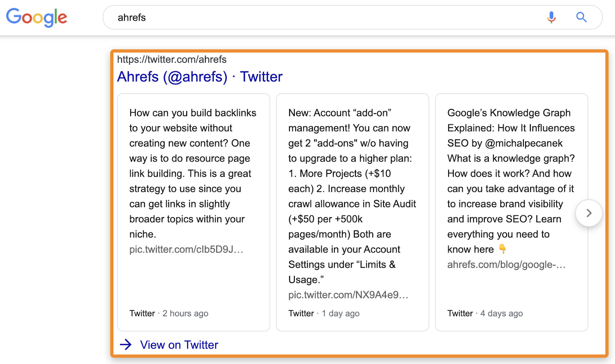Select the Knowledge Graph Explained tweet card
The image size is (615, 364).
pyautogui.click(x=511, y=212)
